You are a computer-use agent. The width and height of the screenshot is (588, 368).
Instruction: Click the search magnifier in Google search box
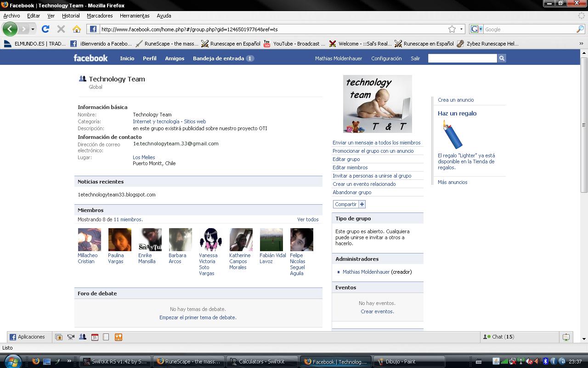[x=580, y=29]
